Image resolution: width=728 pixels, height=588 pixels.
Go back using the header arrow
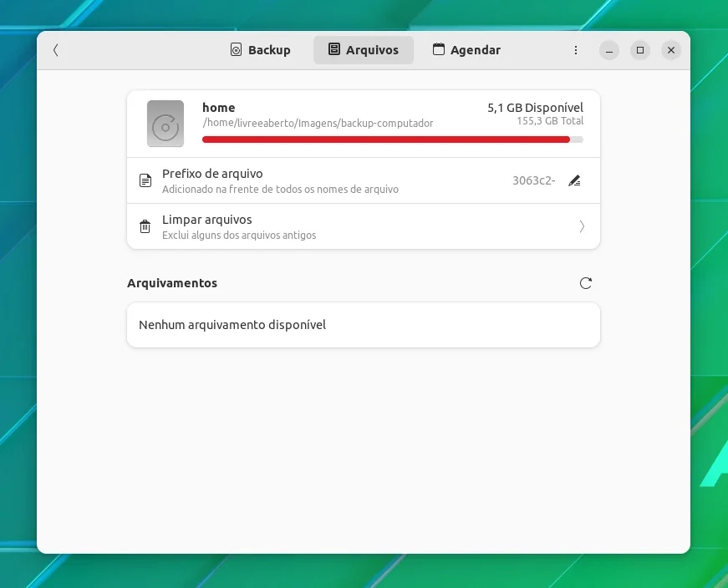(x=56, y=50)
